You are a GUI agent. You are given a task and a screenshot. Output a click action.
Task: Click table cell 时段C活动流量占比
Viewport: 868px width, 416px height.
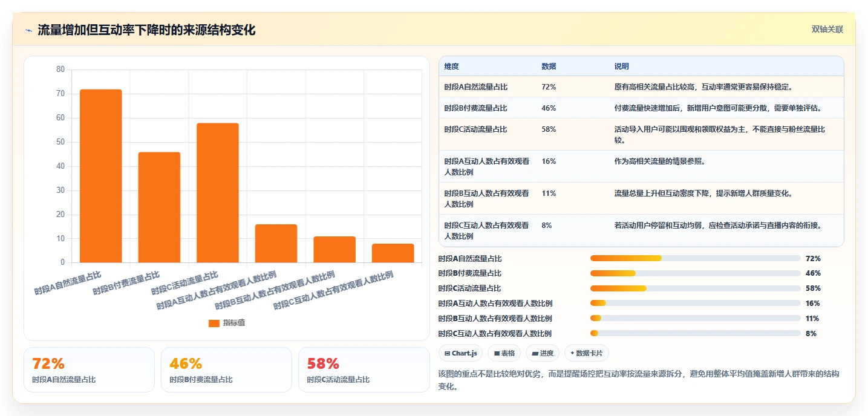pyautogui.click(x=475, y=129)
